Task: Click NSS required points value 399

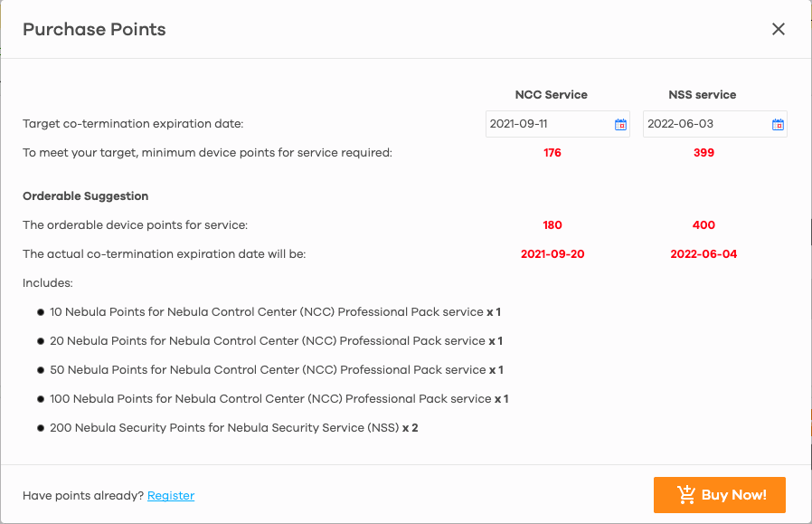Action: 703,153
